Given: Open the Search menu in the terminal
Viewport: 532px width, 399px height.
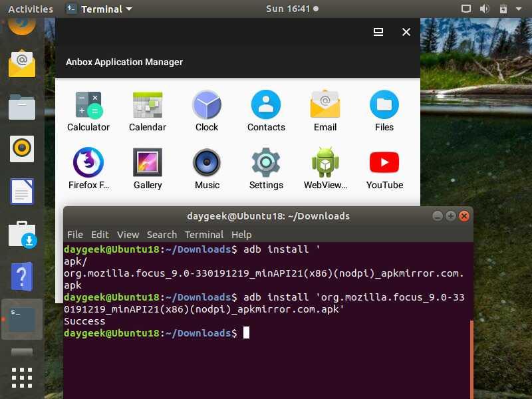Looking at the screenshot, I should pos(162,234).
